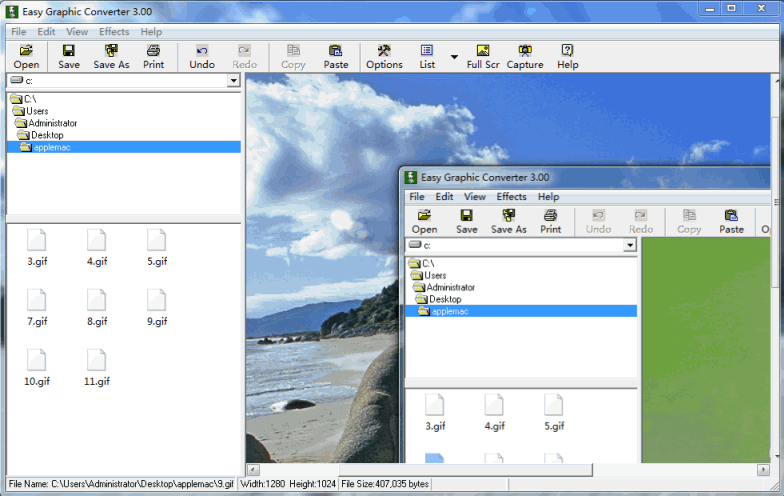Select applemac folder in main folder tree
Image resolution: width=784 pixels, height=496 pixels.
click(124, 147)
